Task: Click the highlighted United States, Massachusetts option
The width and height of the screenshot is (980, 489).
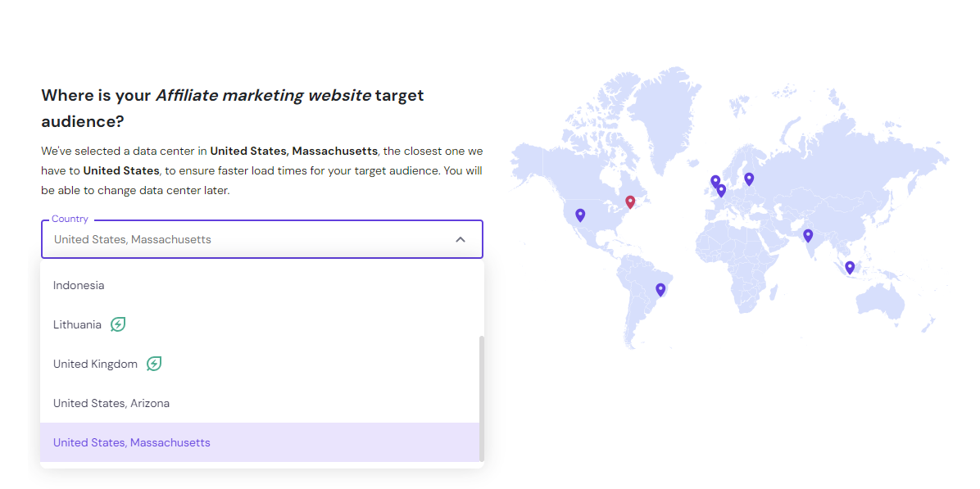Action: 131,442
